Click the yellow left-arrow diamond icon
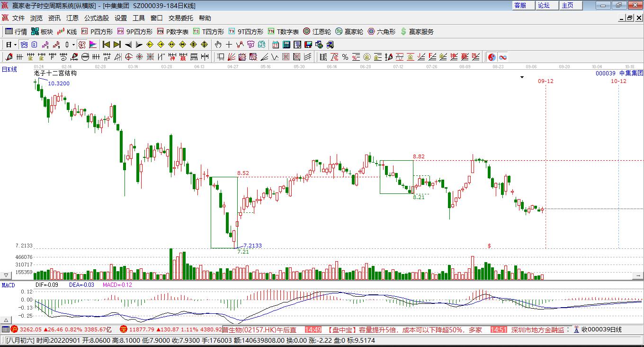The width and height of the screenshot is (644, 347). coord(150,45)
